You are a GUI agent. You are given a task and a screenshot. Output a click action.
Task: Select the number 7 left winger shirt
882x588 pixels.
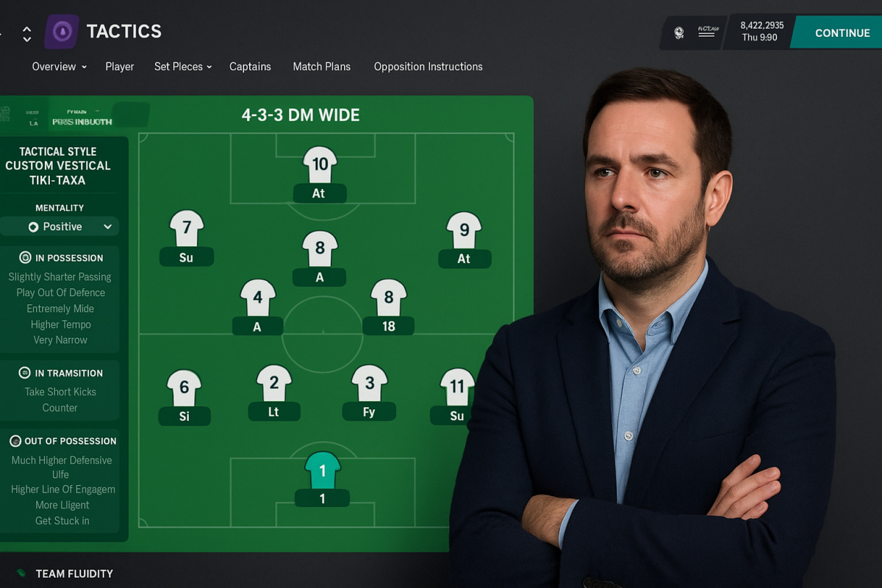tap(187, 229)
